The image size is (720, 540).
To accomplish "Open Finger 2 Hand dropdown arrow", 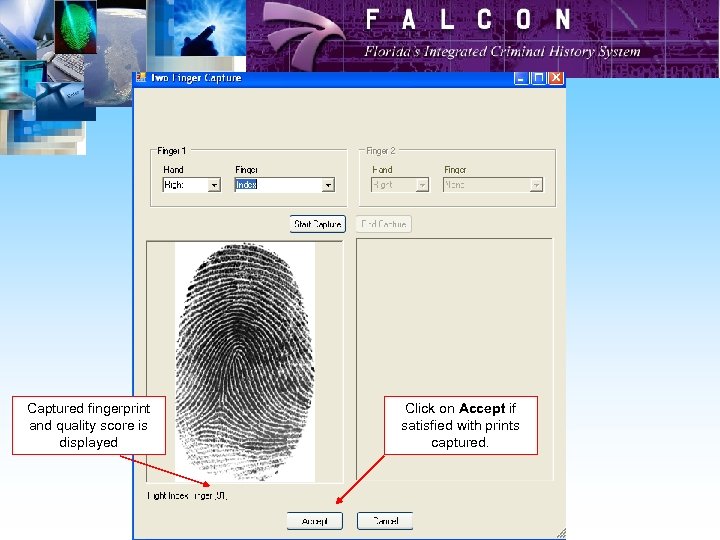I will (x=422, y=185).
